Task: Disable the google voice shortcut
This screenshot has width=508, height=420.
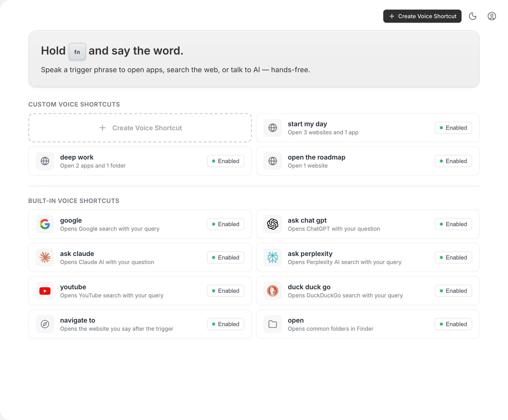Action: [x=225, y=224]
